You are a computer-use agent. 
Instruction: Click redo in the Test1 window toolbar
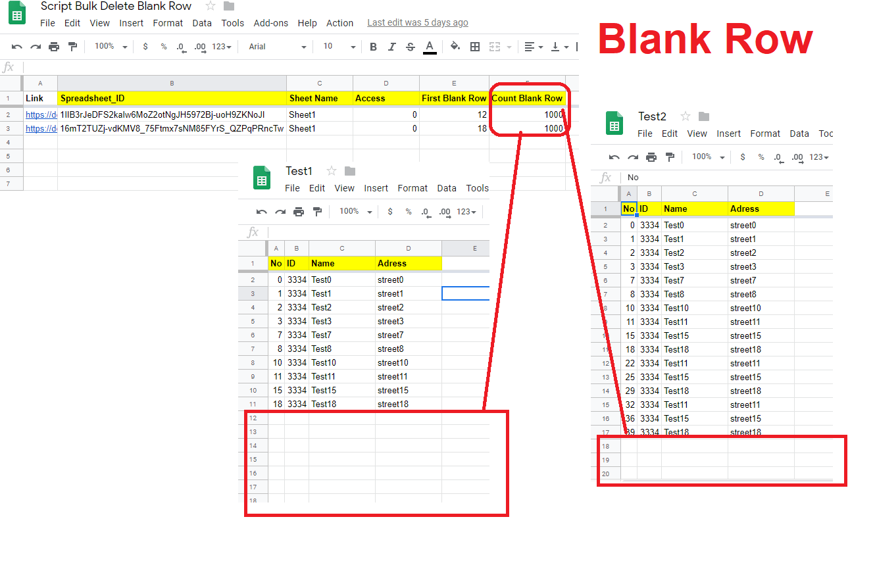280,212
